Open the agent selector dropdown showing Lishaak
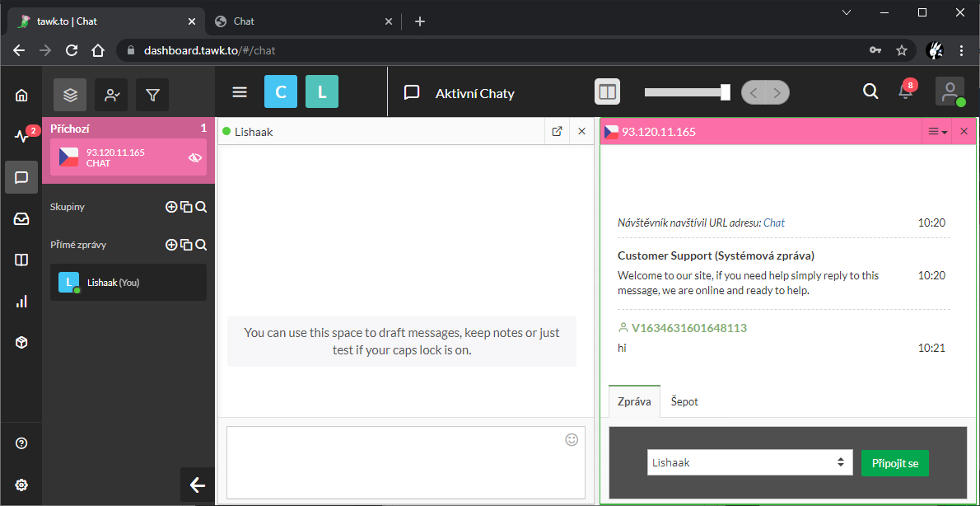This screenshot has height=506, width=980. point(749,462)
